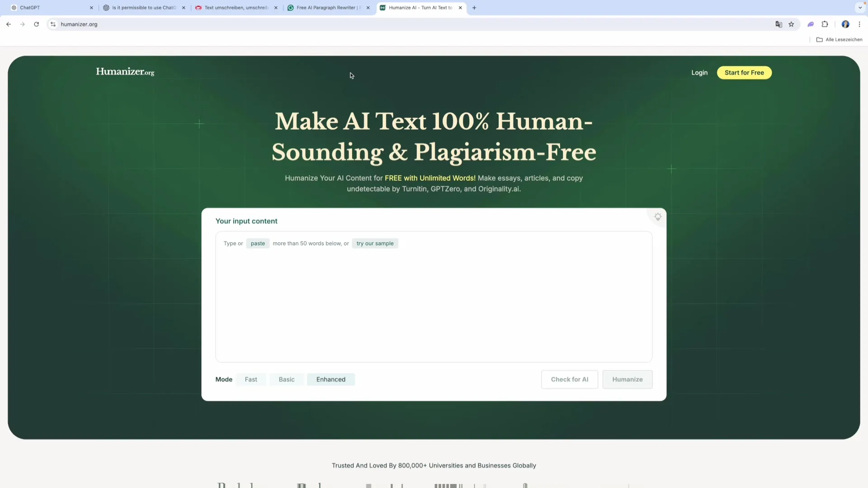Screen dimensions: 868x488
Task: Click the Login link
Action: (699, 73)
